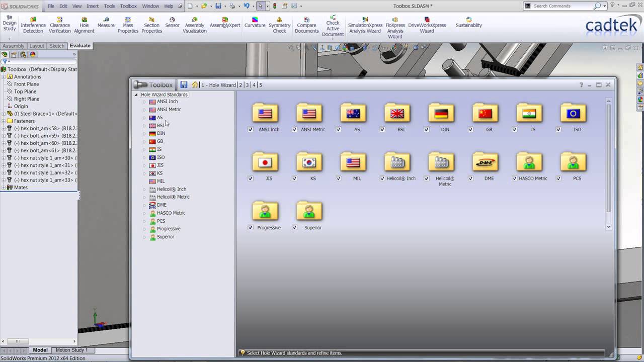Uncheck the Progressive checkbox

(x=251, y=227)
